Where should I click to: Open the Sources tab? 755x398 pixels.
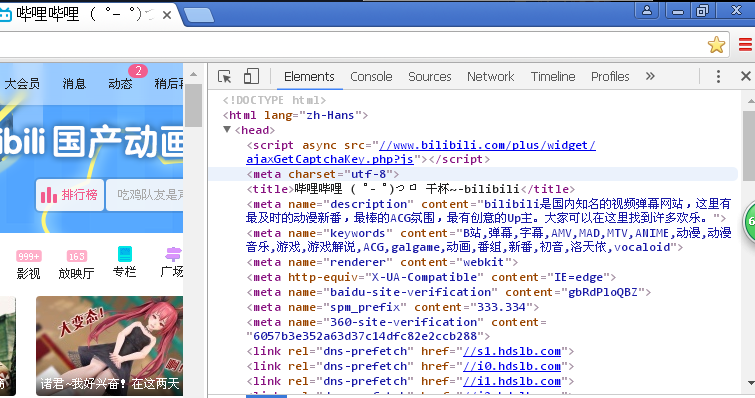pos(430,77)
